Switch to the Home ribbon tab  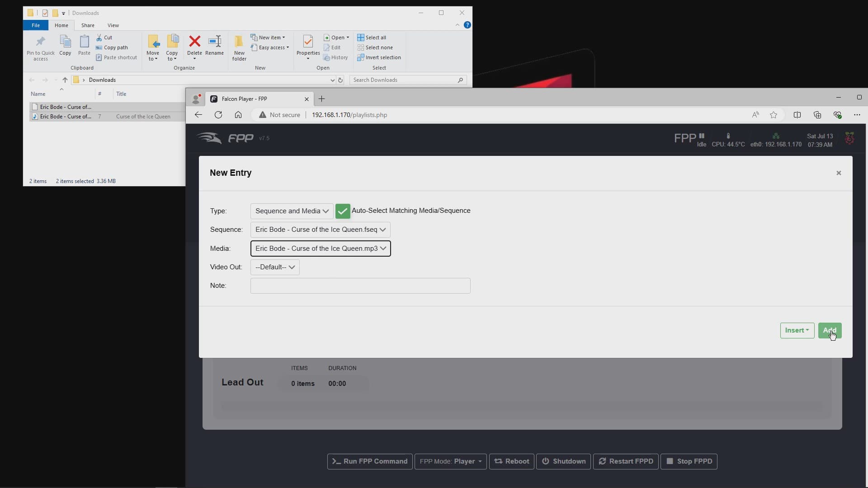(x=61, y=25)
